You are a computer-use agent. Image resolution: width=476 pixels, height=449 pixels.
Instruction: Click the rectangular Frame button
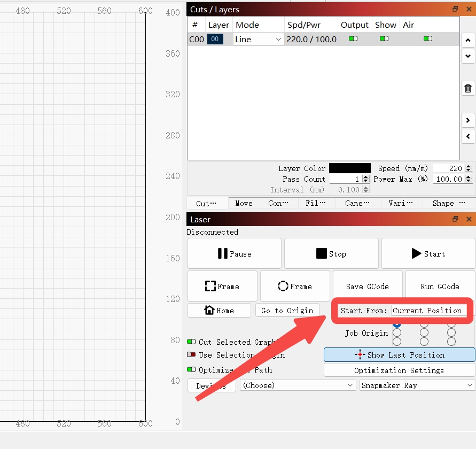coord(222,286)
